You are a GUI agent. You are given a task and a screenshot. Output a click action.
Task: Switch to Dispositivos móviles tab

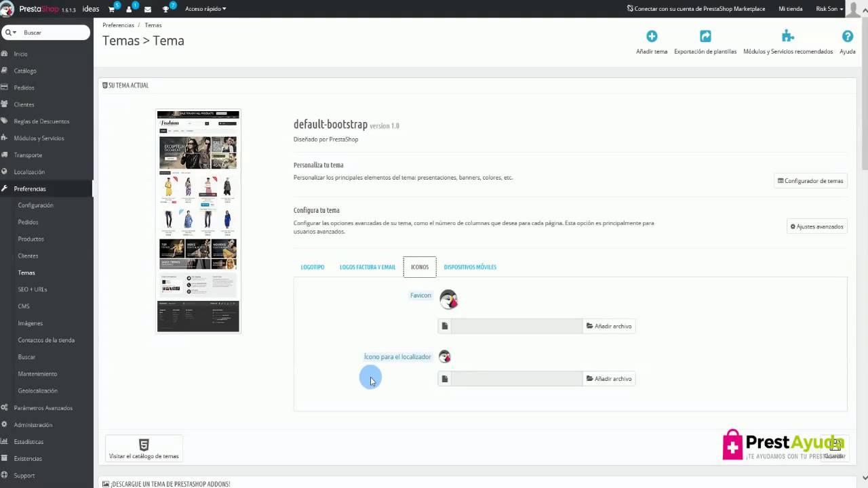point(470,267)
